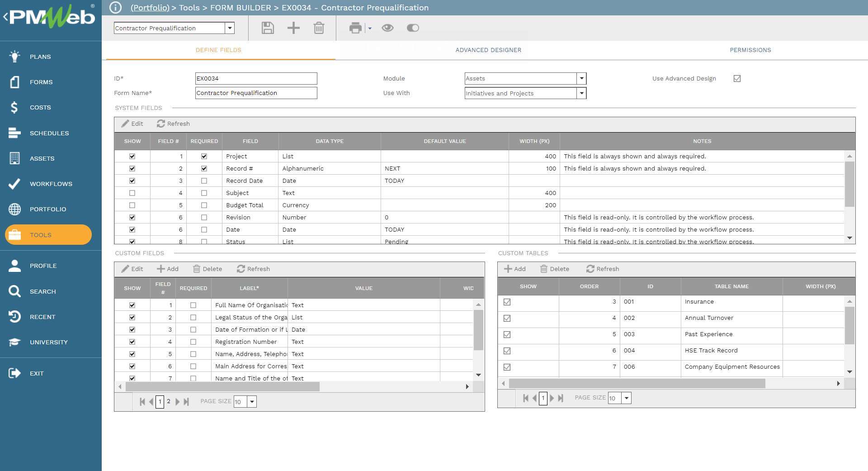Open the Workflows section in sidebar

tap(51, 184)
